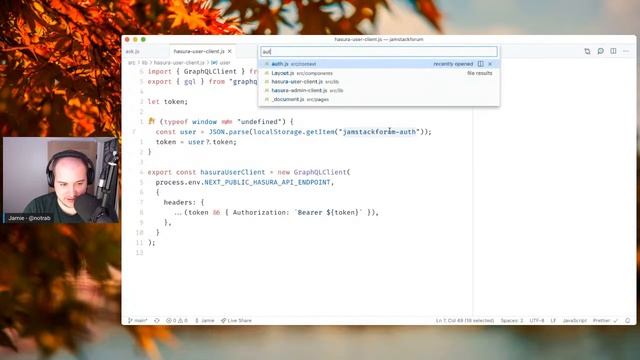Click the lib folder in breadcrumb
Screen dimensions: 640x360
[144, 62]
